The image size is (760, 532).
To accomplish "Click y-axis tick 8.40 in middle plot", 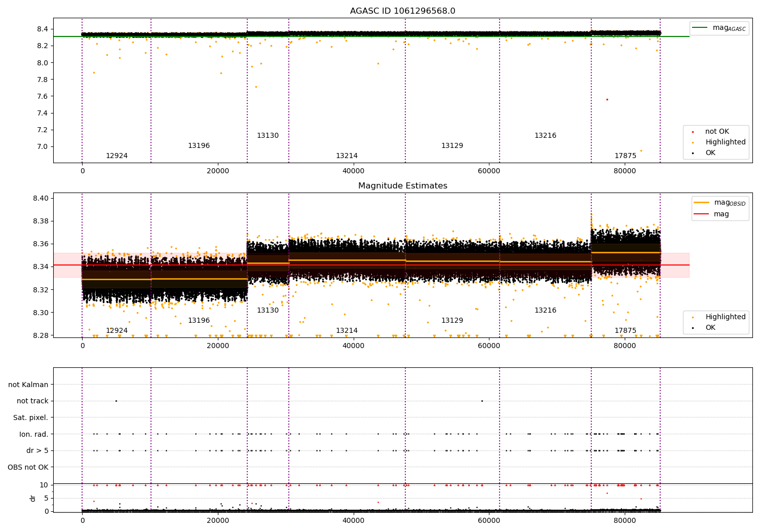I will tap(41, 198).
